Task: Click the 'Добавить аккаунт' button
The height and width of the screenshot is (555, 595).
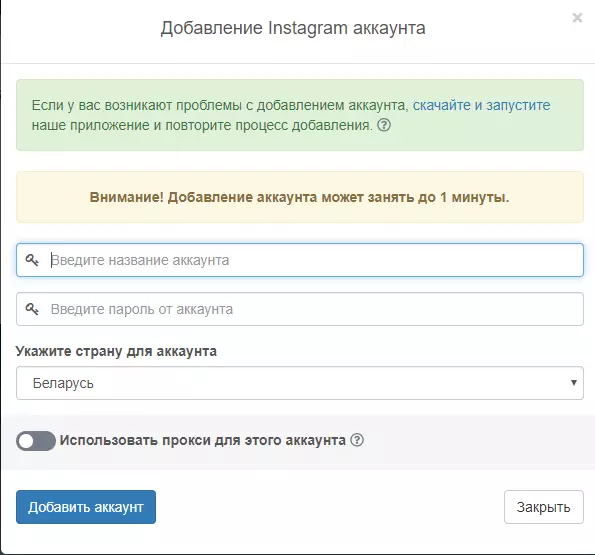Action: [86, 507]
